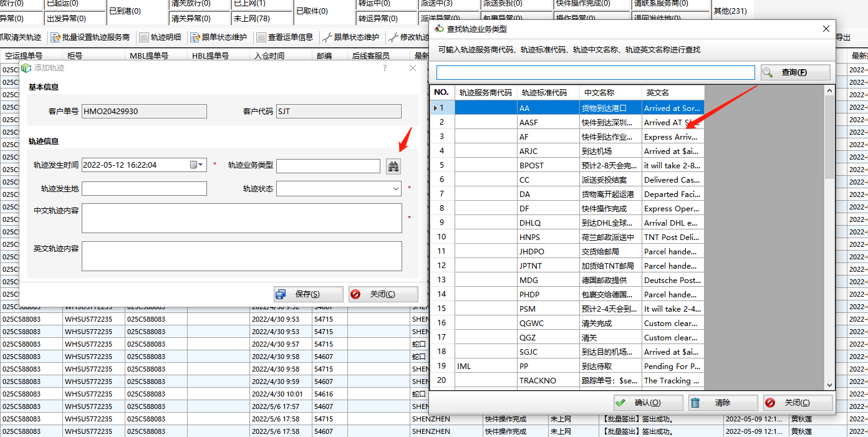The image size is (868, 437).
Task: Select the 已到港(0) status tab
Action: (x=137, y=11)
